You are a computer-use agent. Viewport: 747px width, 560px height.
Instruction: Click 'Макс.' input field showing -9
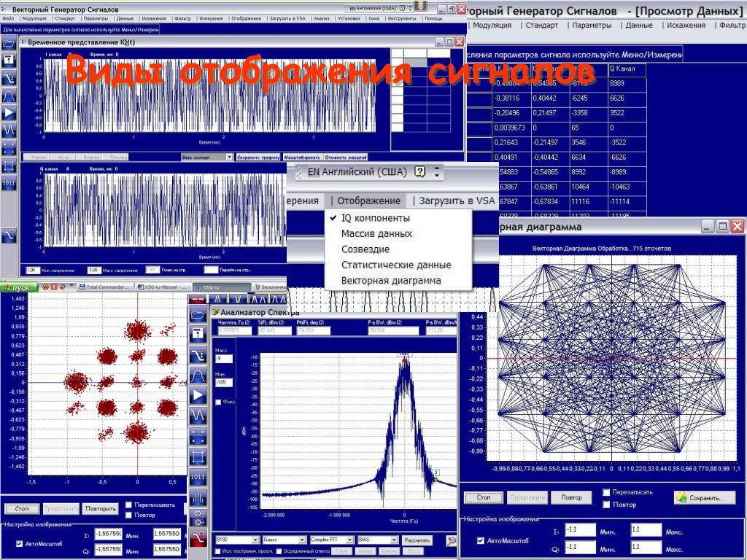[x=223, y=359]
